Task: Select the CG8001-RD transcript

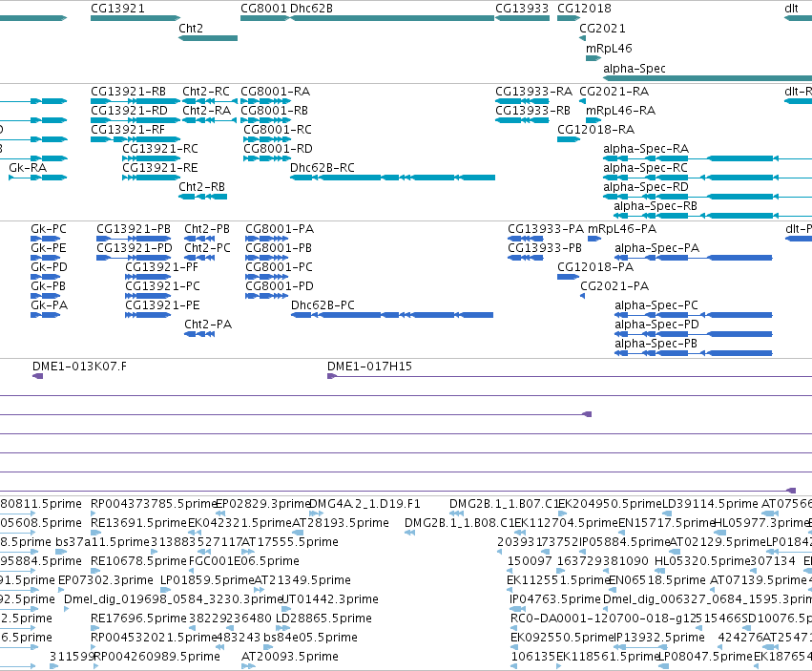Action: [x=267, y=158]
